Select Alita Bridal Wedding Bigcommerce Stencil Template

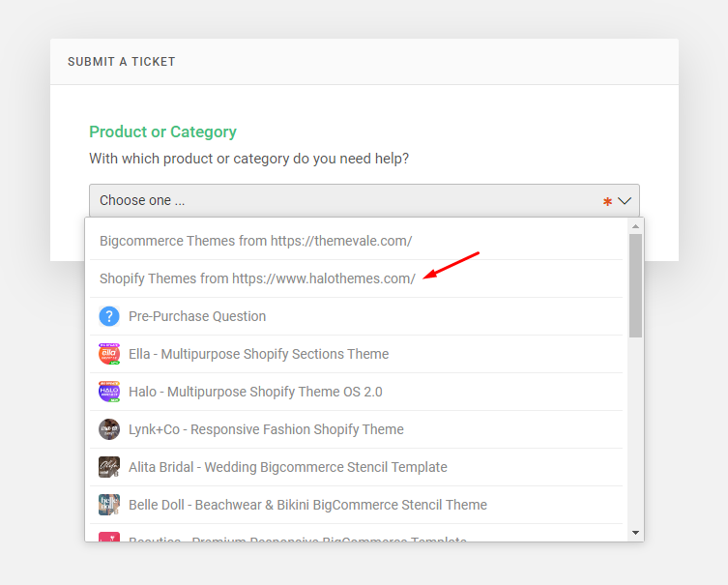(x=356, y=467)
